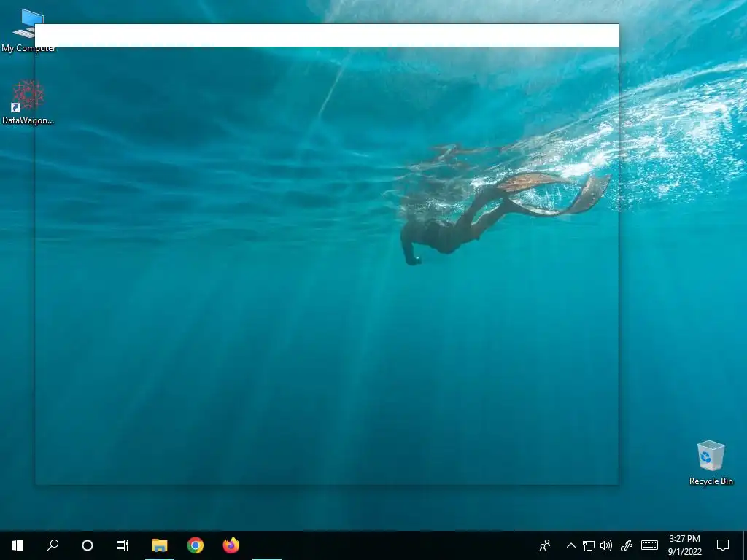The height and width of the screenshot is (560, 747).
Task: Select the My Computer desktop icon
Action: (28, 31)
